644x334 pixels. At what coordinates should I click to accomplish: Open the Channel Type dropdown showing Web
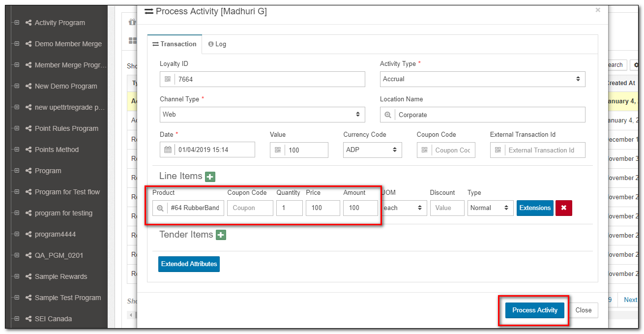coord(262,115)
